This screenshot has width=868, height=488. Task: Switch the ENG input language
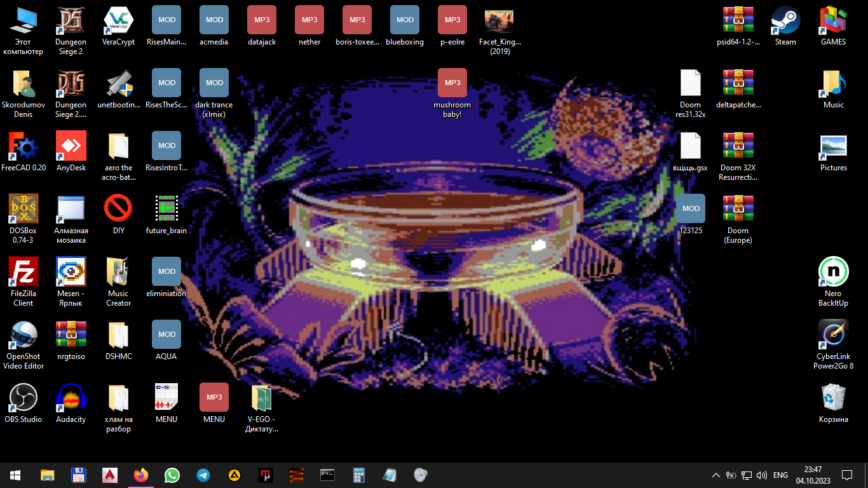[781, 475]
